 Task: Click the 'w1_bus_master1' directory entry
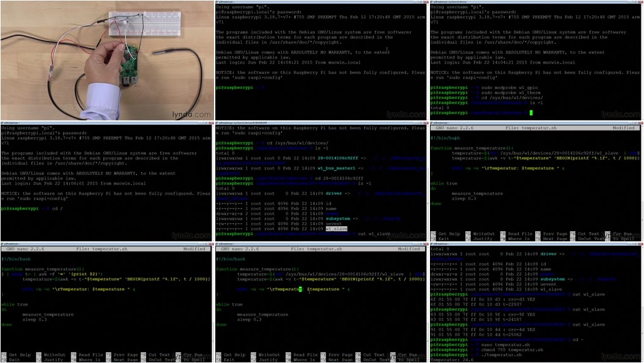click(x=336, y=168)
